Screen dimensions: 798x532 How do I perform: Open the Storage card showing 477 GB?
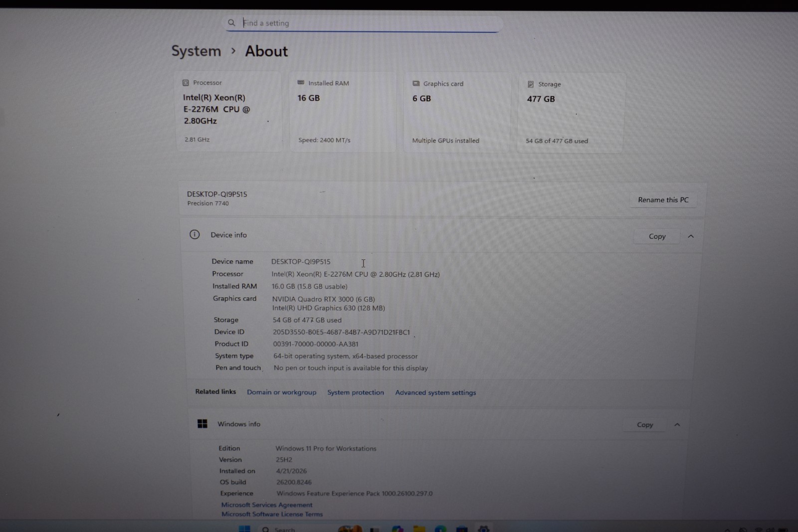pyautogui.click(x=572, y=113)
